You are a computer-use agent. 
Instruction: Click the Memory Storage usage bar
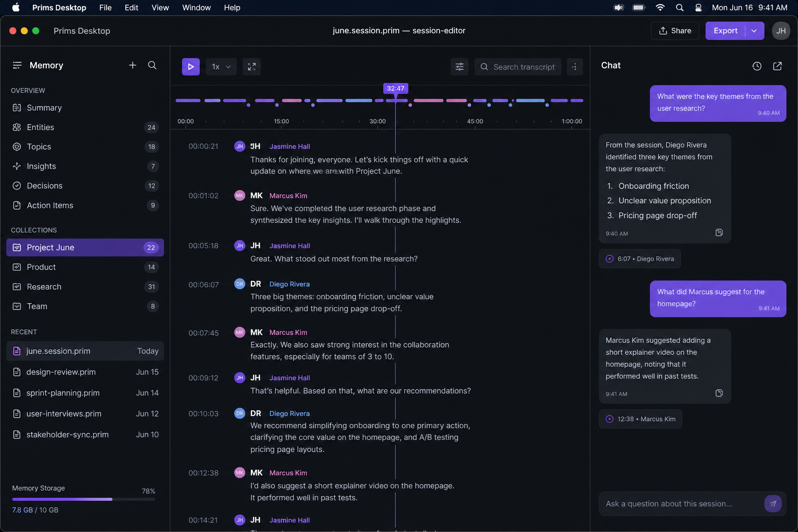click(x=84, y=499)
